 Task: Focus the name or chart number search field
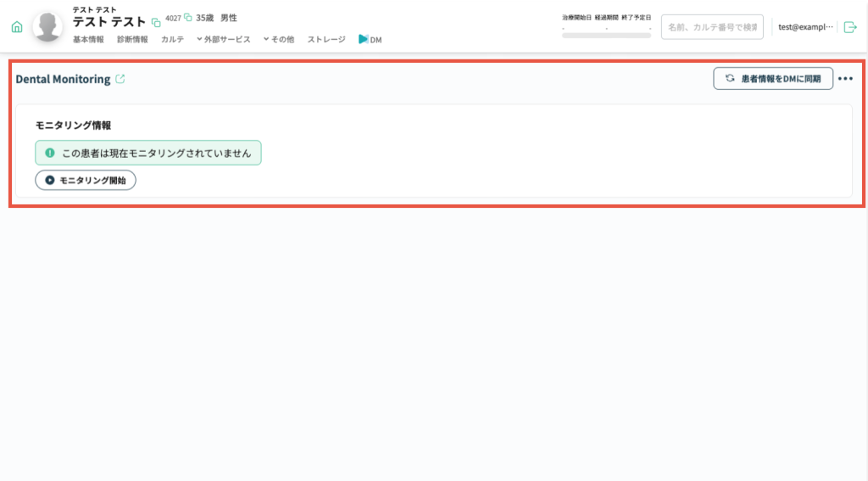712,27
